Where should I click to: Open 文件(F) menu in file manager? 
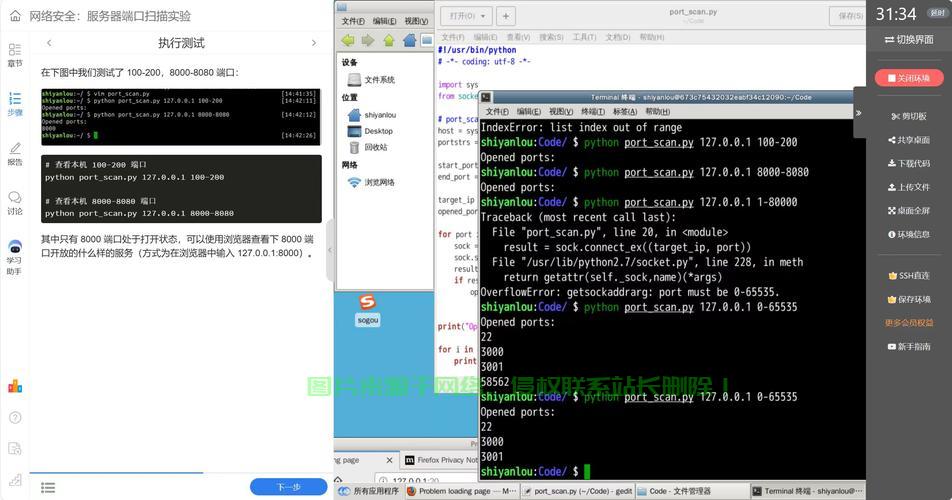pos(353,21)
